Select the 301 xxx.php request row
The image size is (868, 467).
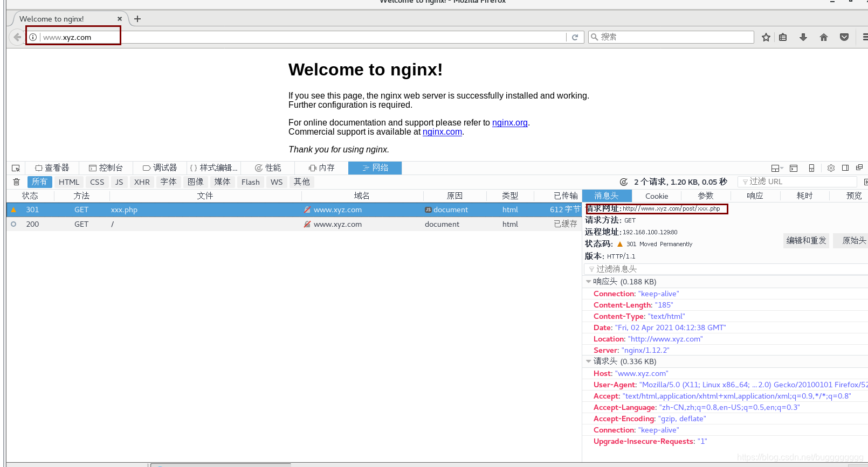[x=294, y=210]
